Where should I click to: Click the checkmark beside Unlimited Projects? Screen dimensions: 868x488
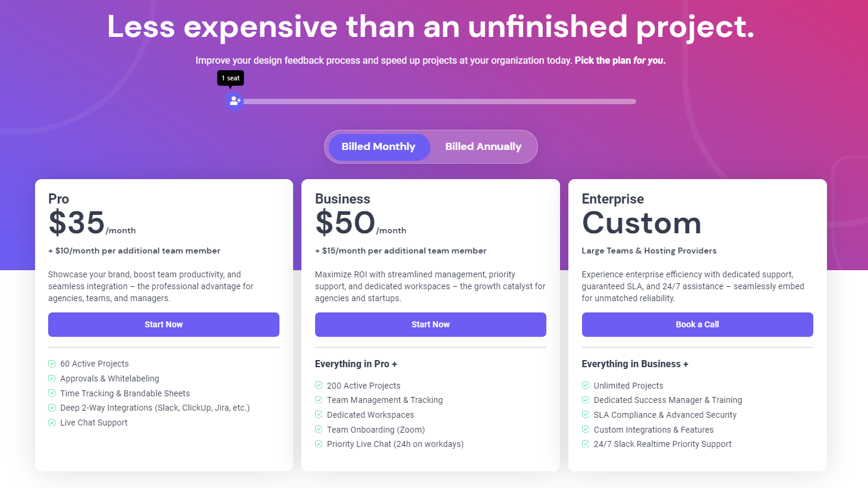point(585,386)
